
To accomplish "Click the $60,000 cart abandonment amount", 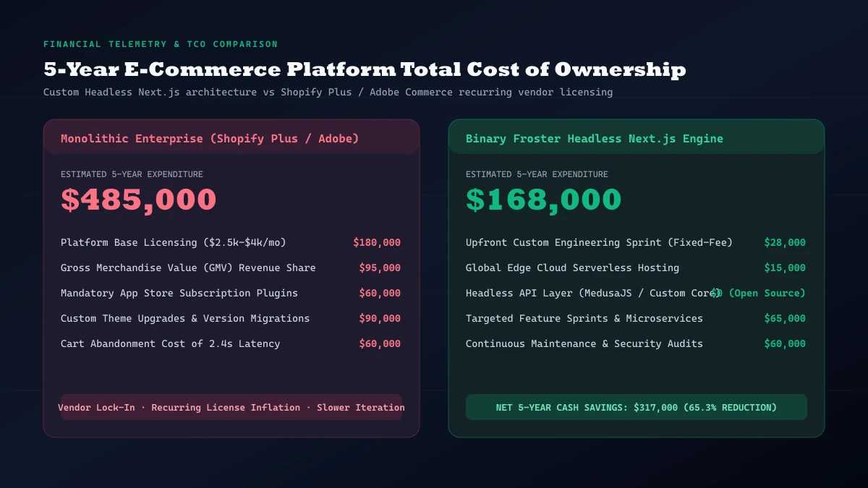I will [380, 344].
